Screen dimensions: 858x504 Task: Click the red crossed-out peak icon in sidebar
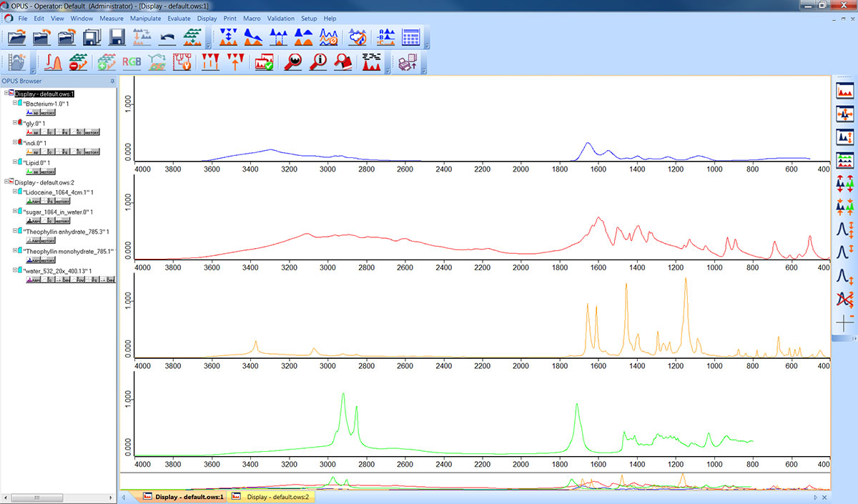click(x=844, y=299)
